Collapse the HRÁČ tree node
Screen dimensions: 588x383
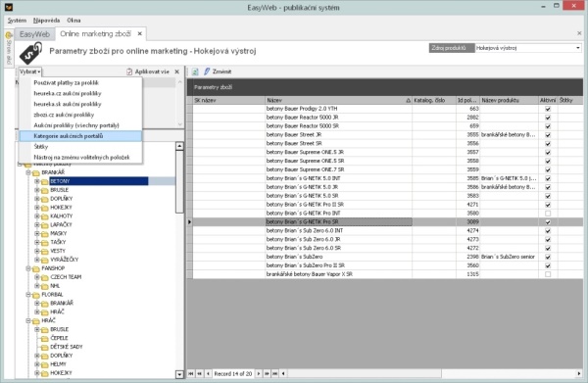tap(28, 320)
